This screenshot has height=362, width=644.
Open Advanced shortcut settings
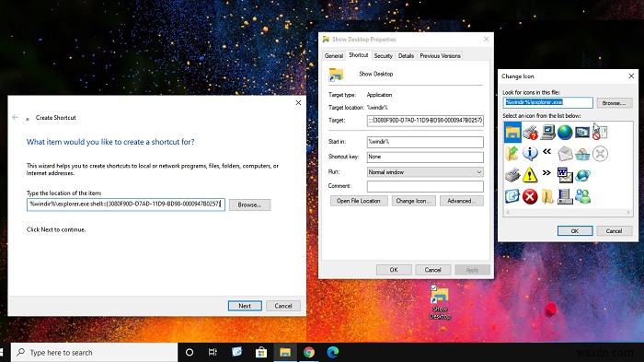461,201
